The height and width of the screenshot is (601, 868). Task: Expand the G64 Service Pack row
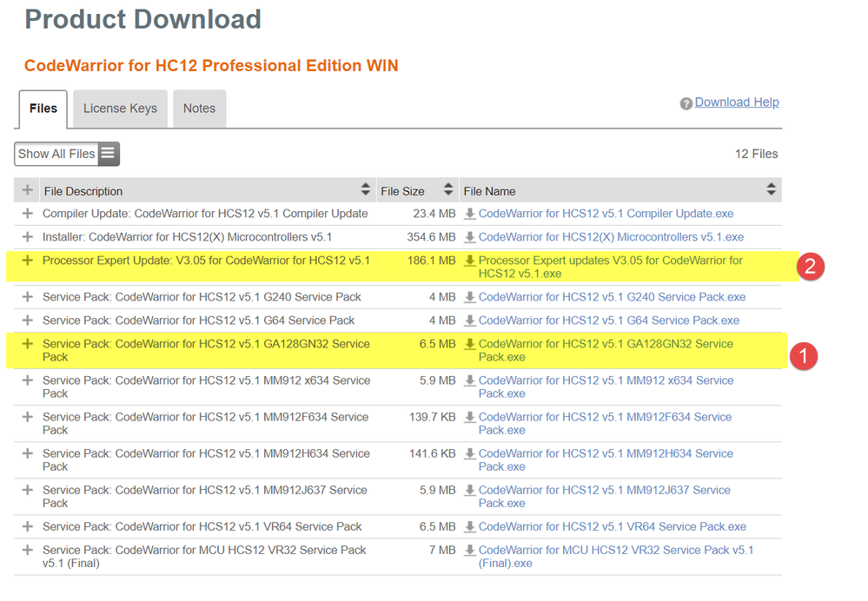click(x=27, y=320)
